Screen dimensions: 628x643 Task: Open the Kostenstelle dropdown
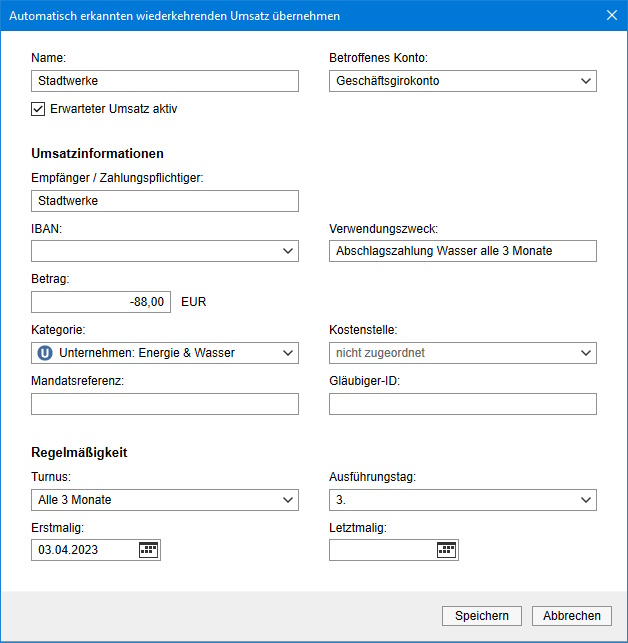pos(585,352)
